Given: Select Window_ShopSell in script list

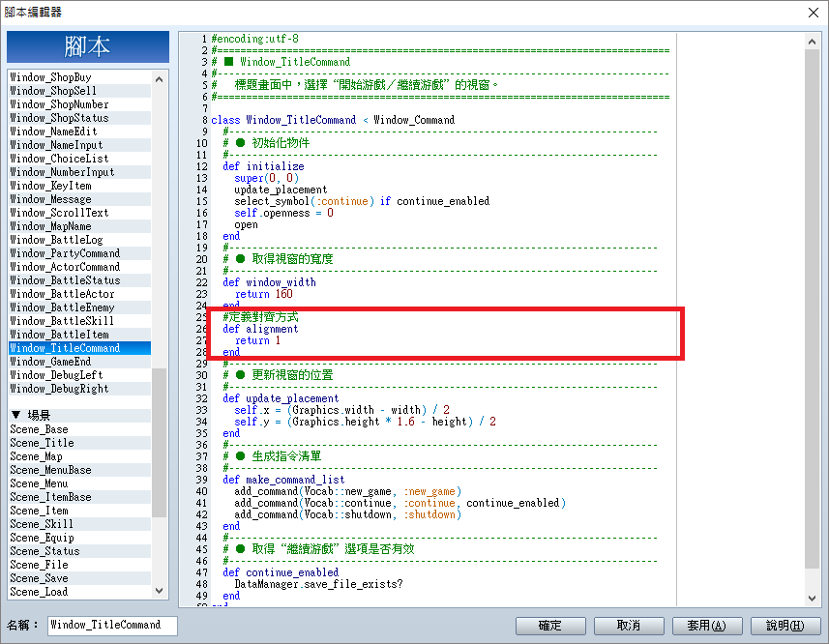Looking at the screenshot, I should coord(80,91).
